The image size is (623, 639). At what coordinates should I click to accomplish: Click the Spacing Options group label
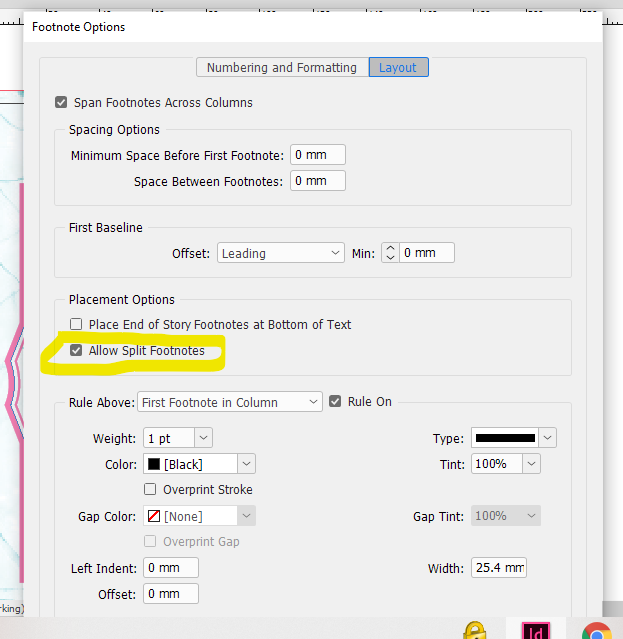pyautogui.click(x=114, y=130)
